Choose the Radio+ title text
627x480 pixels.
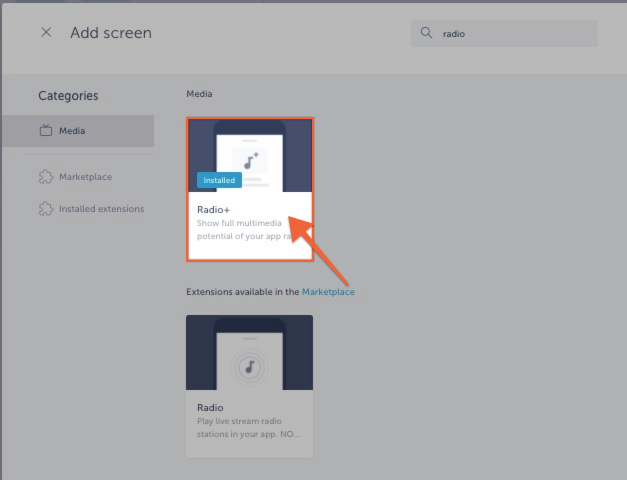(x=214, y=209)
